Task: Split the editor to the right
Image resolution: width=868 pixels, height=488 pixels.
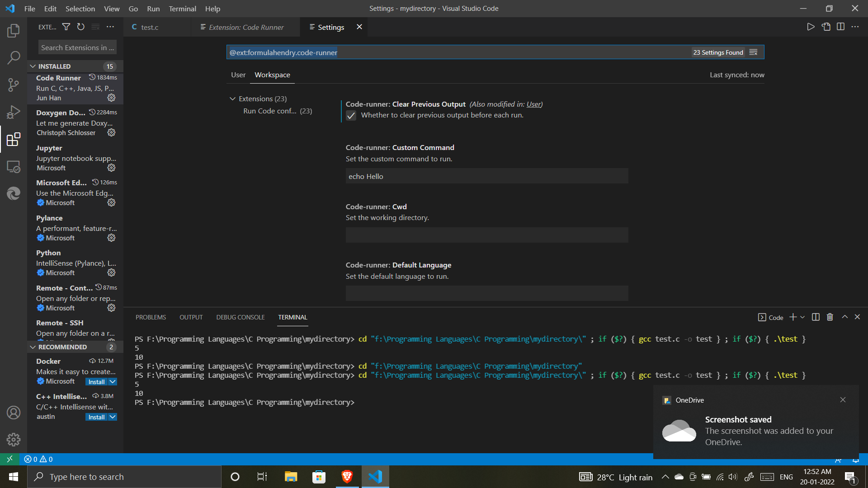Action: click(x=840, y=27)
